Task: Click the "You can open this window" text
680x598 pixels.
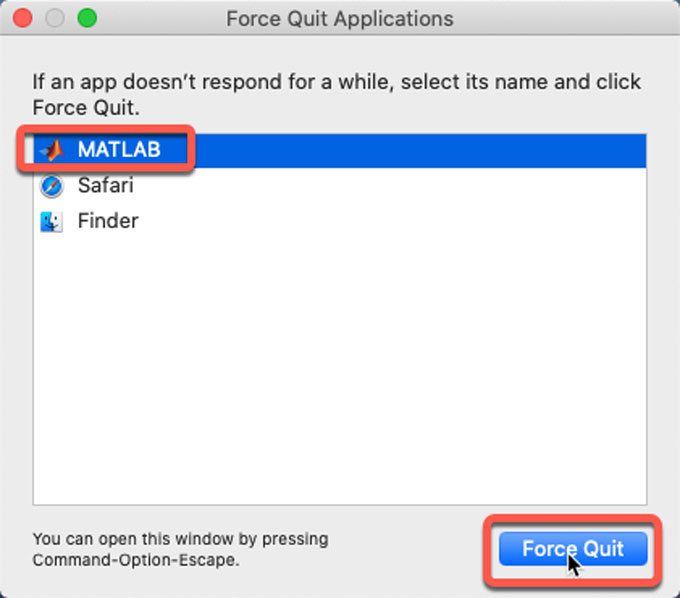Action: pyautogui.click(x=180, y=539)
